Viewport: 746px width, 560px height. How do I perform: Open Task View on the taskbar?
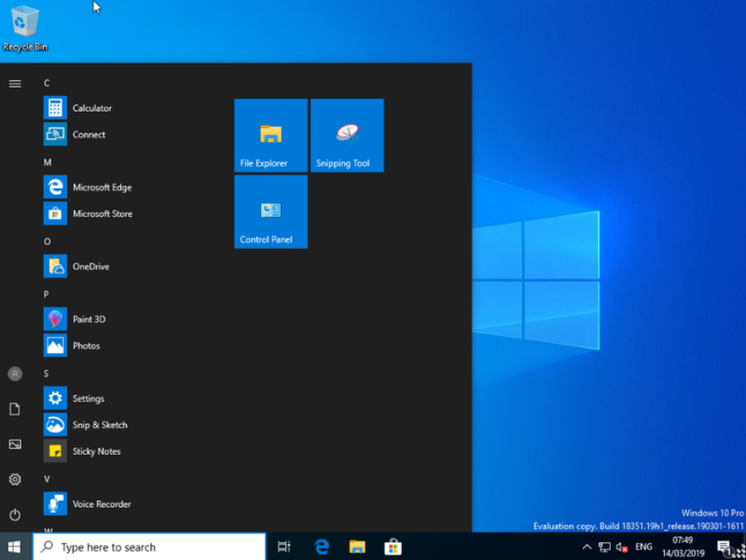(x=284, y=548)
